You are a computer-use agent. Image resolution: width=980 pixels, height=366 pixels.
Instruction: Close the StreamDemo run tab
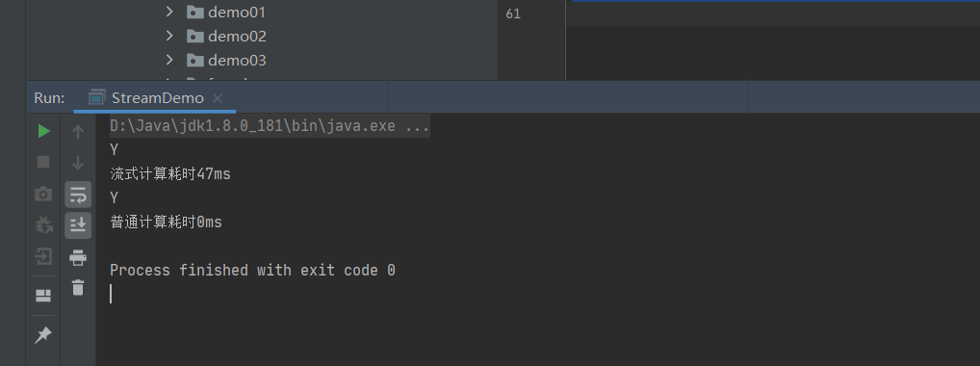click(218, 98)
